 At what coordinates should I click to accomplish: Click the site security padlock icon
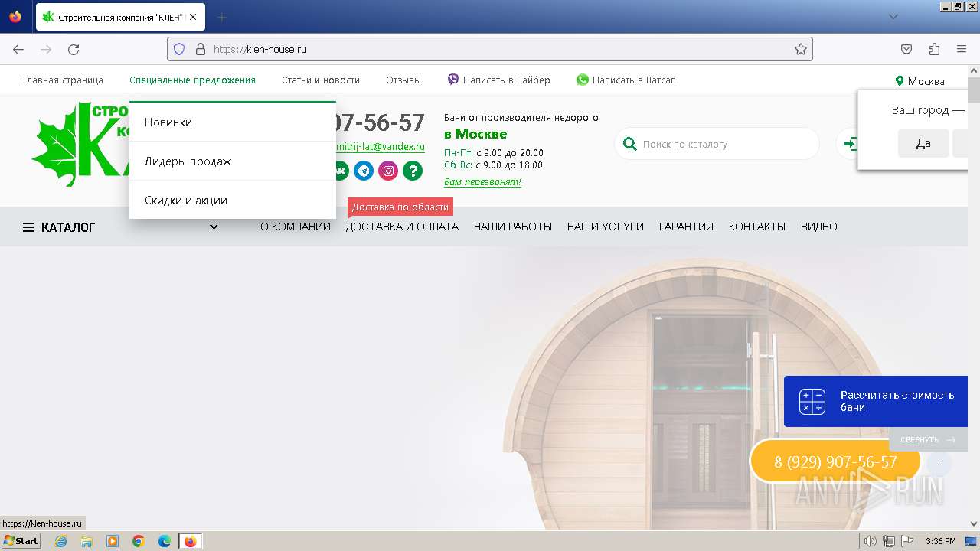click(x=201, y=49)
